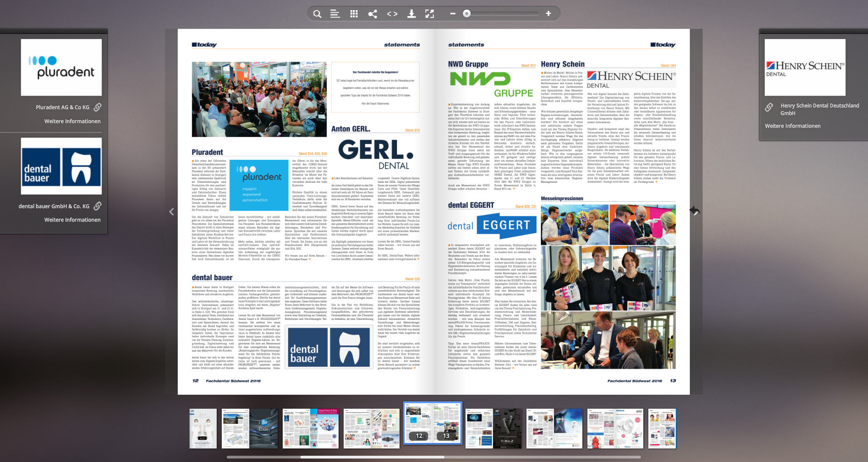Image resolution: width=868 pixels, height=462 pixels.
Task: Open the embed code icon
Action: (392, 14)
